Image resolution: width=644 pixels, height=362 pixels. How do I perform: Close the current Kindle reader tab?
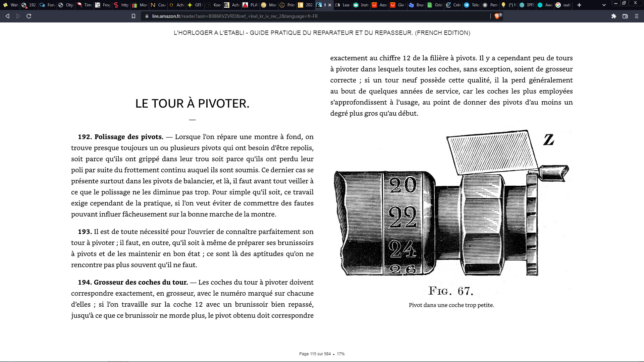click(330, 5)
